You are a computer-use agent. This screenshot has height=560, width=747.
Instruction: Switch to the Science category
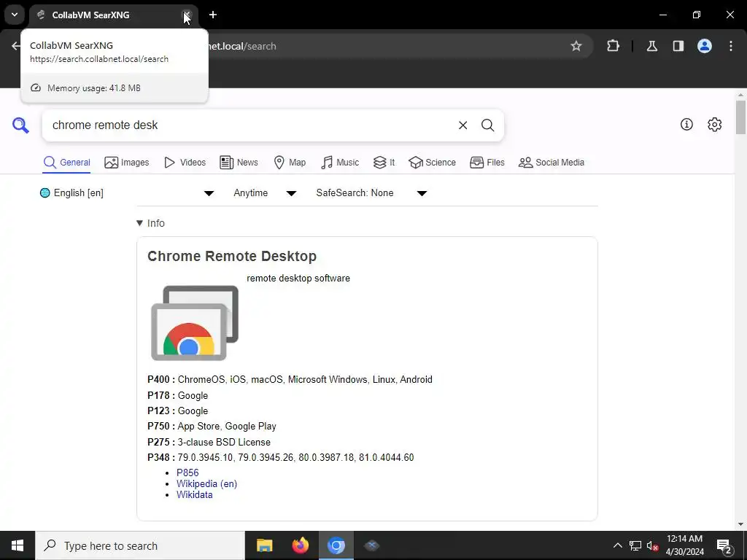432,163
